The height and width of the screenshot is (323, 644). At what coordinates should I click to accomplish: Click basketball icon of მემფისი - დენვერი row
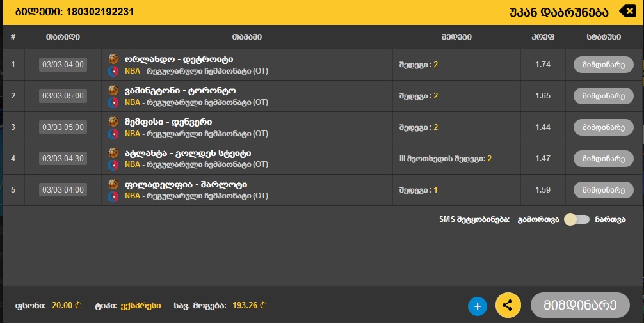pyautogui.click(x=113, y=122)
